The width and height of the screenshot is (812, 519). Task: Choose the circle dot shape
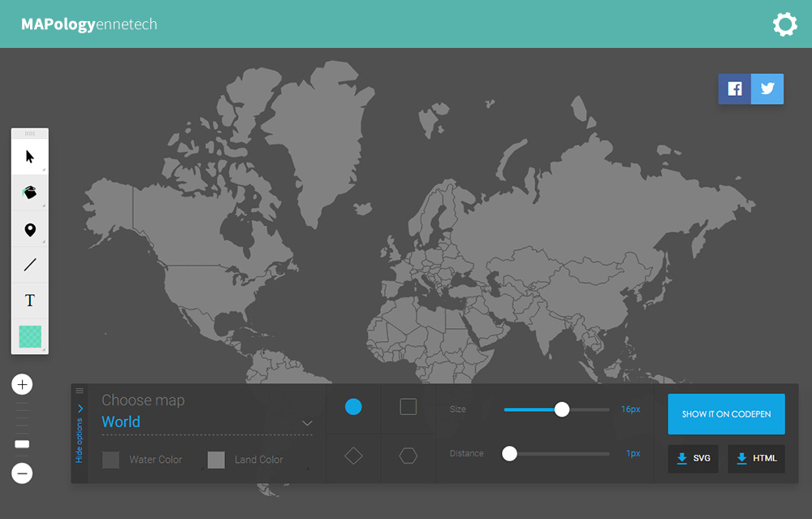tap(353, 407)
